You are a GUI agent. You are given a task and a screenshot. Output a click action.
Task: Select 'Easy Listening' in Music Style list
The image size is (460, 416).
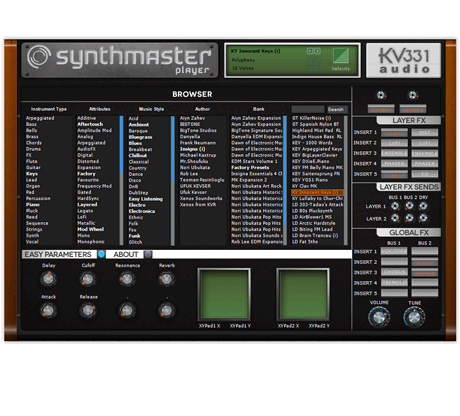(146, 199)
